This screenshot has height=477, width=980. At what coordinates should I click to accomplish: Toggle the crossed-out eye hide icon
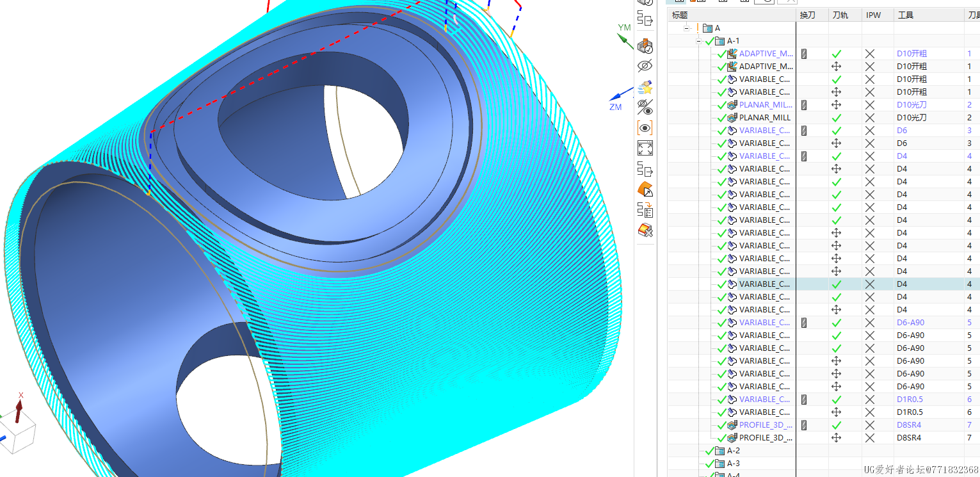(645, 66)
